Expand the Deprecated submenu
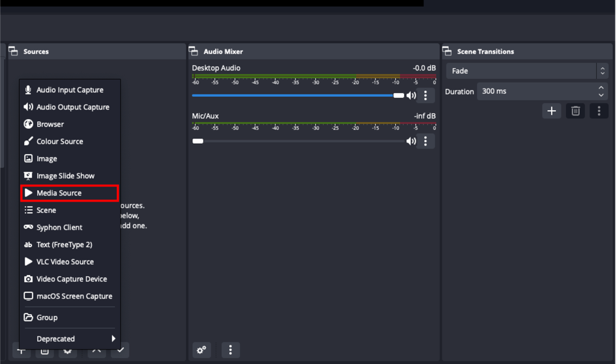 click(70, 339)
